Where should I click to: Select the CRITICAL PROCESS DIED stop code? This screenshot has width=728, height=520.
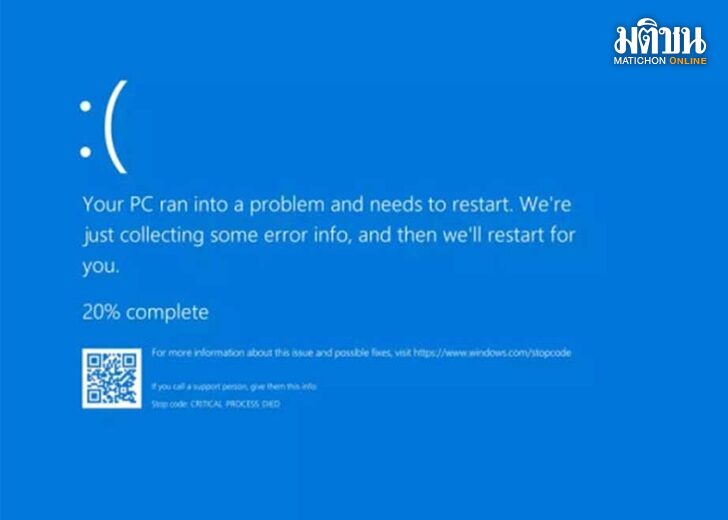(235, 404)
